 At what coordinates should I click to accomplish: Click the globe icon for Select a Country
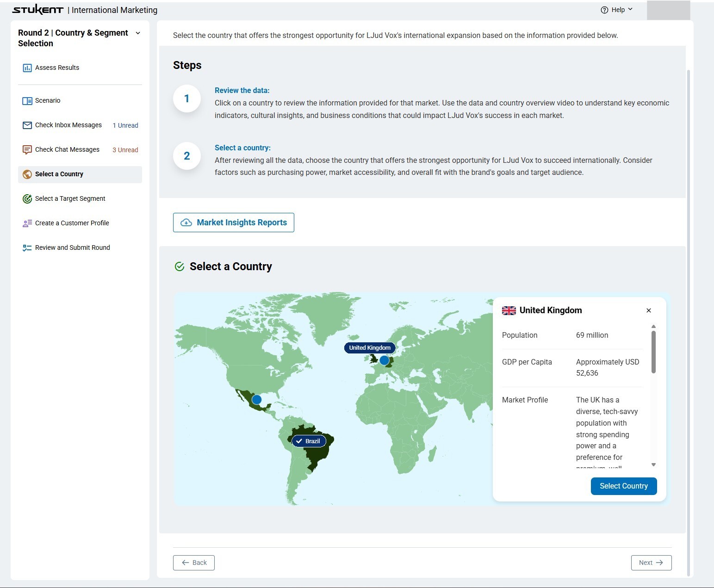27,174
